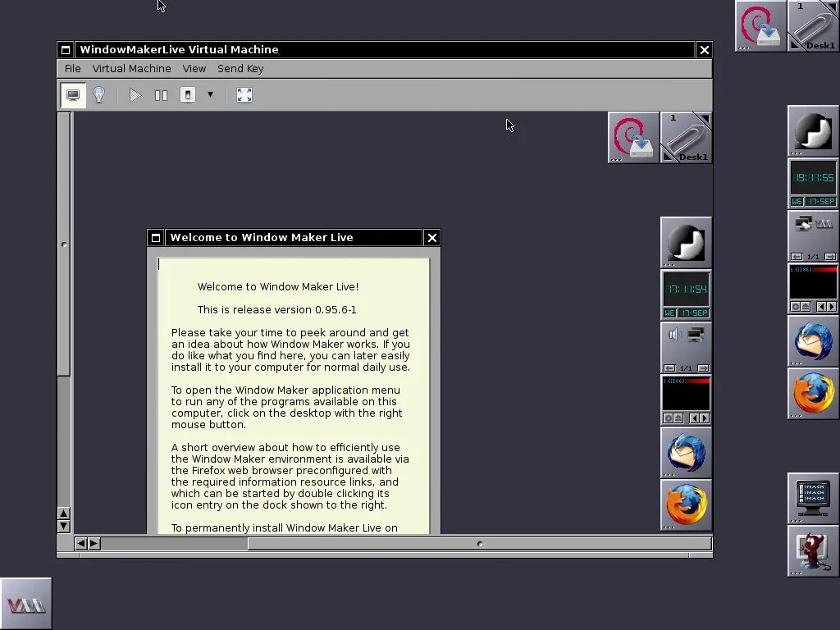Click the small VM launcher icon in host dock

[824, 224]
